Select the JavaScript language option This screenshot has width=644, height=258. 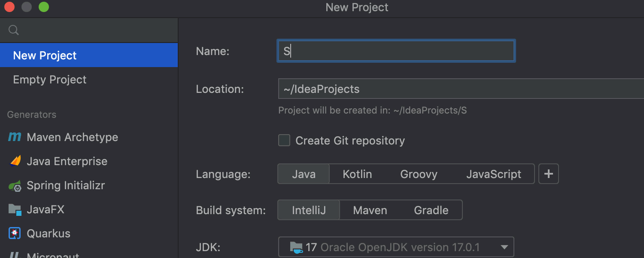click(x=494, y=174)
